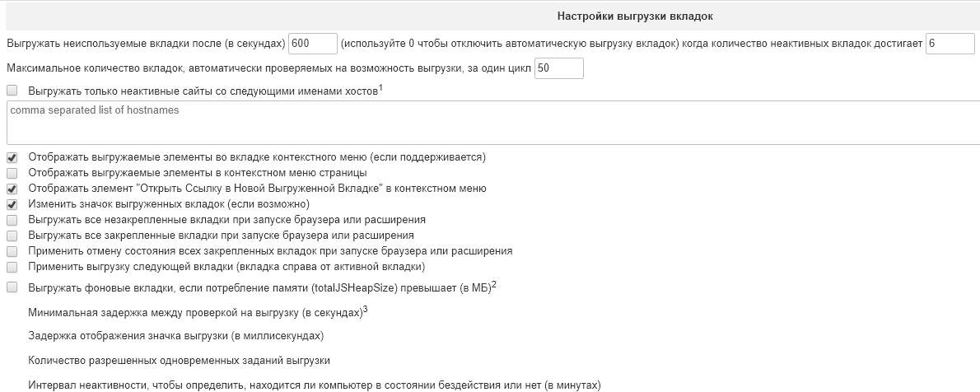The width and height of the screenshot is (980, 392).
Task: Click the max tabs per cycle field showing 50
Action: 558,68
